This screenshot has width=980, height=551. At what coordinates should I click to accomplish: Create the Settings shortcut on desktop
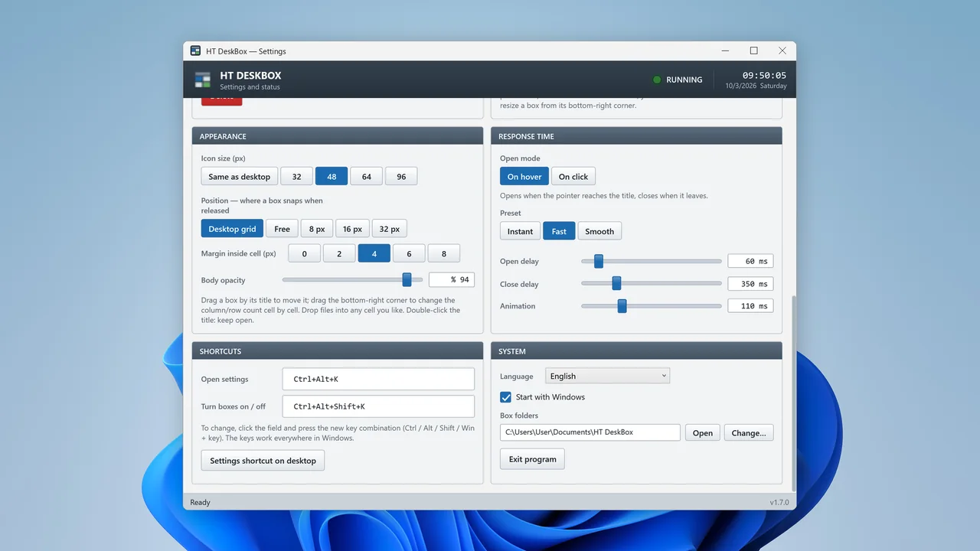click(263, 461)
